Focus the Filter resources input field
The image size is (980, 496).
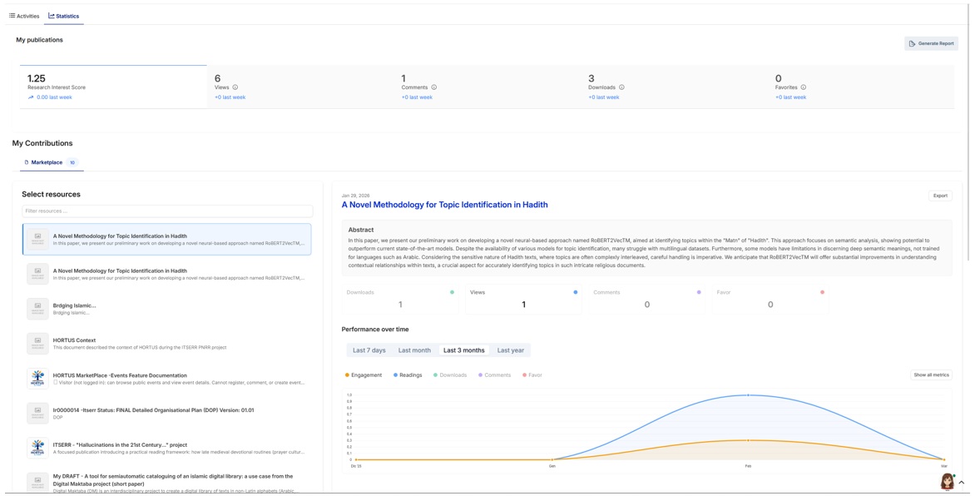tap(167, 211)
